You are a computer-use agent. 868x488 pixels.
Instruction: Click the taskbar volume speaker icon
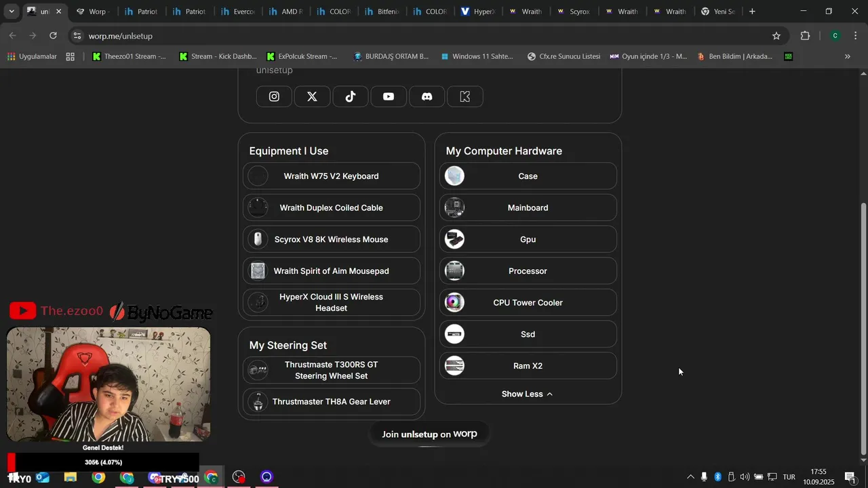coord(745,477)
